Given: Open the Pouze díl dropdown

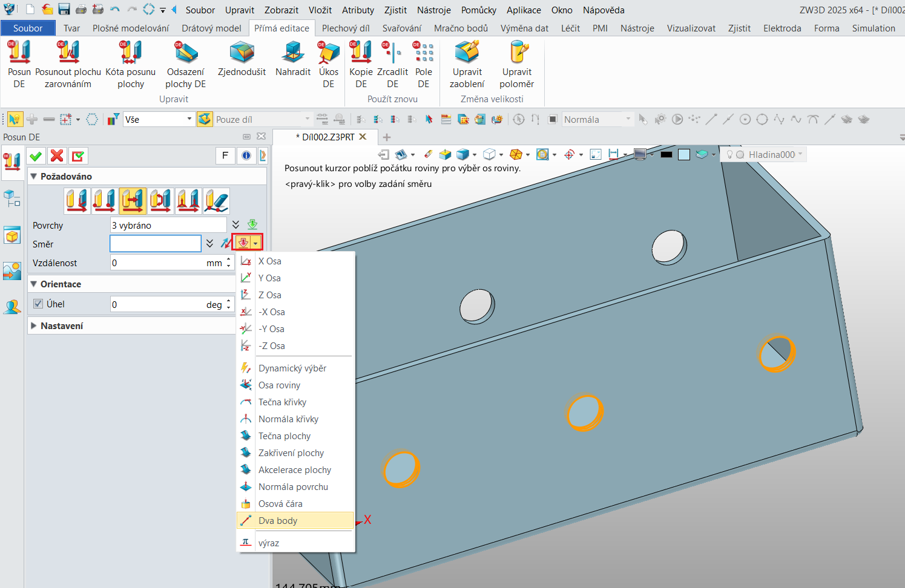Looking at the screenshot, I should [x=263, y=119].
